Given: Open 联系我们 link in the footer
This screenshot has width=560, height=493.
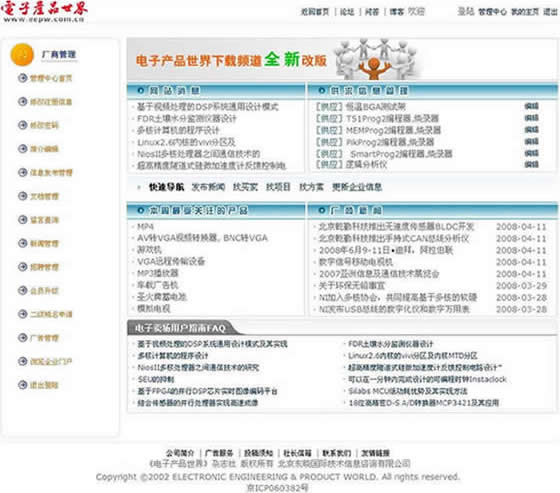Looking at the screenshot, I should (x=337, y=453).
